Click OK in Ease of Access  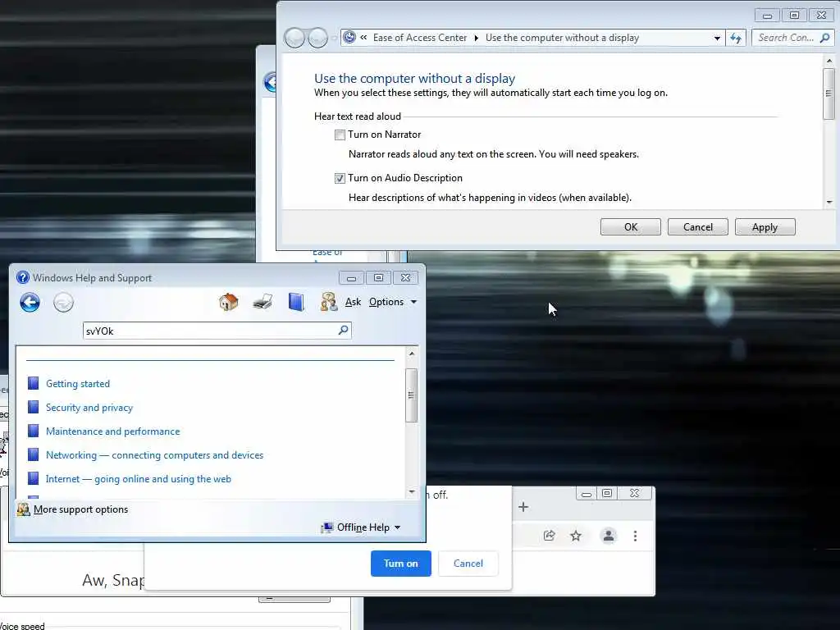point(631,227)
